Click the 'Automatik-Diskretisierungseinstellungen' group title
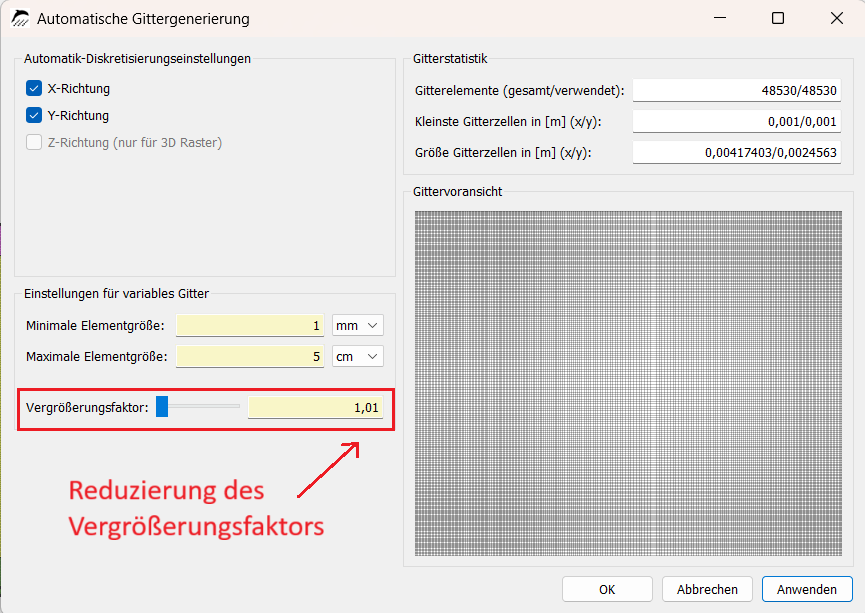 137,58
